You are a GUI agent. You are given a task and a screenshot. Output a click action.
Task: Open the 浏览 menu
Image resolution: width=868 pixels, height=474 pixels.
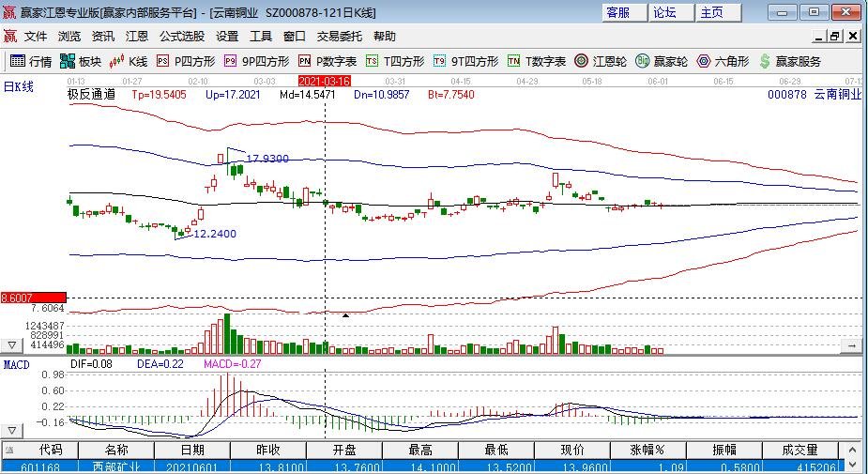coord(69,37)
